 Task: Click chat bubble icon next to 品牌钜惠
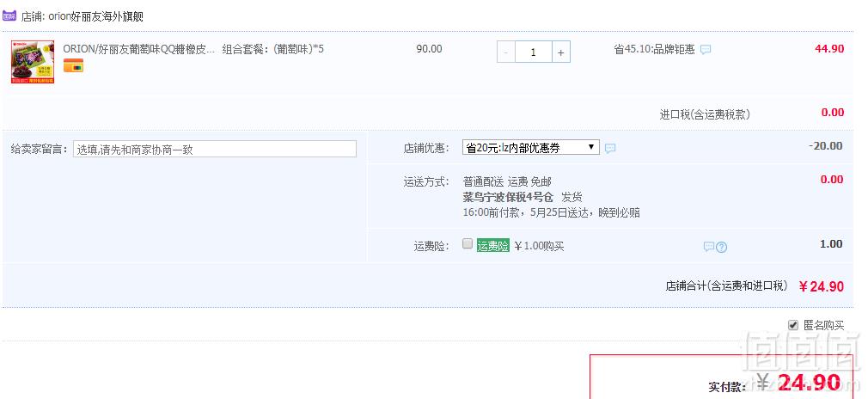[x=706, y=49]
